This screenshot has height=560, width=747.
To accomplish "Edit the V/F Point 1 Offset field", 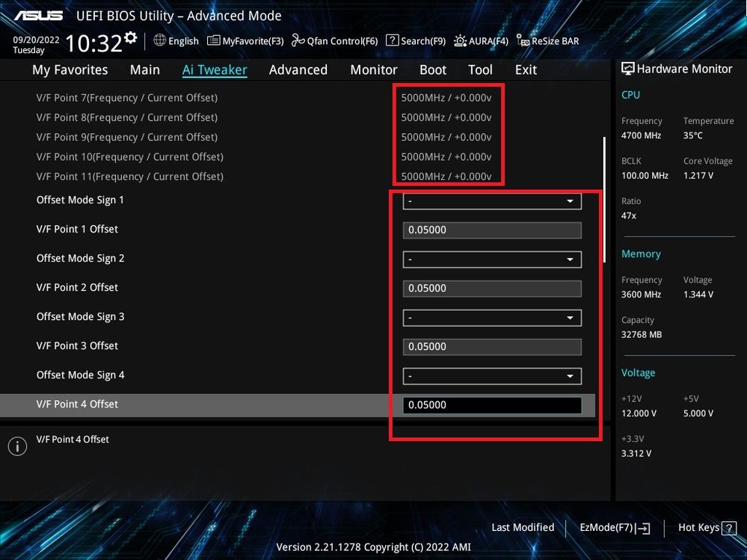I will 492,230.
